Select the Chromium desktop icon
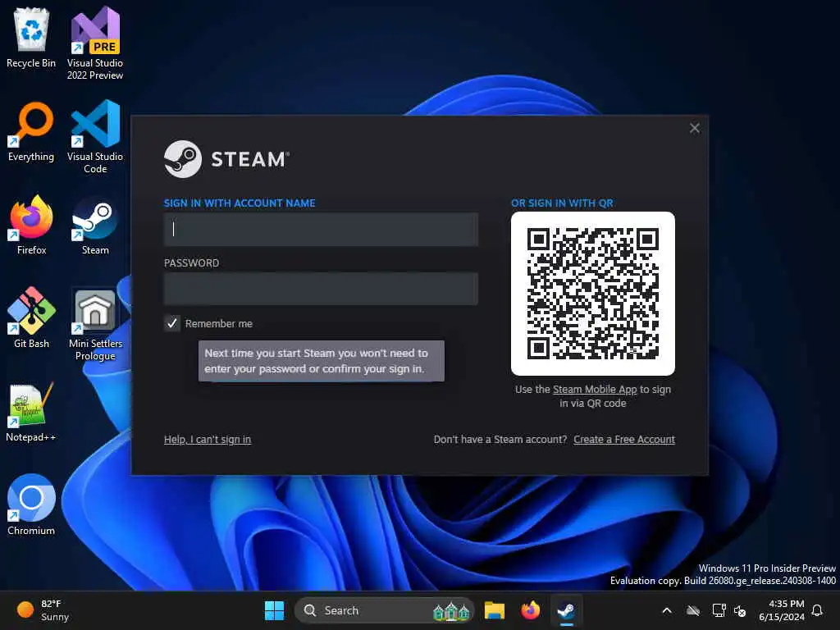The height and width of the screenshot is (630, 840). tap(31, 504)
